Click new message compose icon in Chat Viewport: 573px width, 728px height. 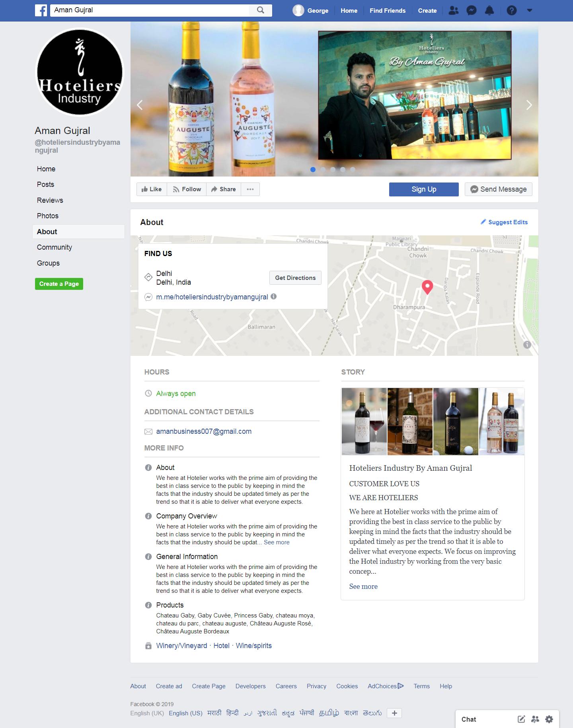pyautogui.click(x=521, y=719)
